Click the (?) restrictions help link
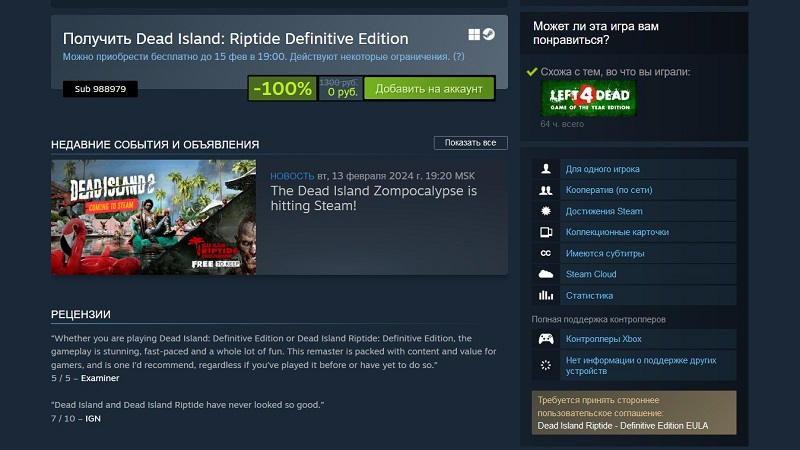 [459, 57]
